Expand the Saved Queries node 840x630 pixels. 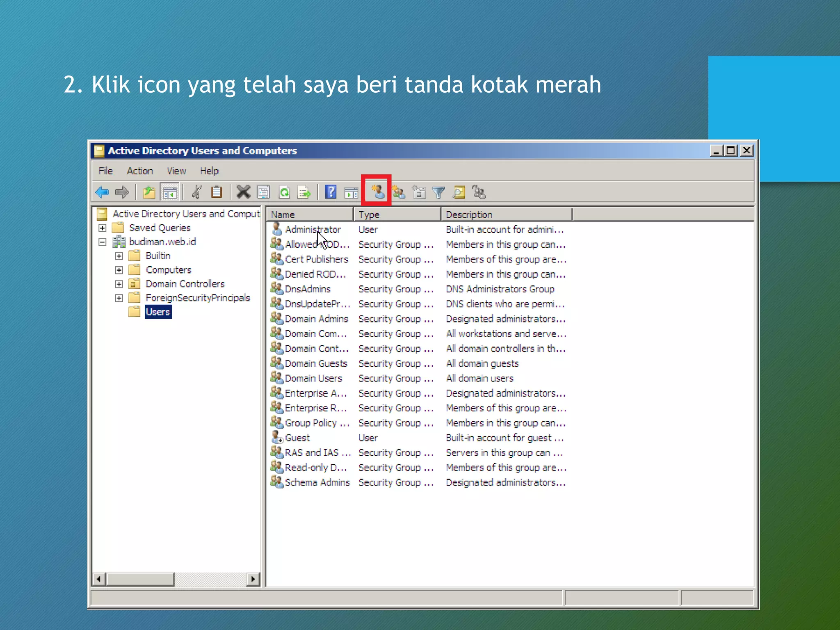tap(103, 228)
